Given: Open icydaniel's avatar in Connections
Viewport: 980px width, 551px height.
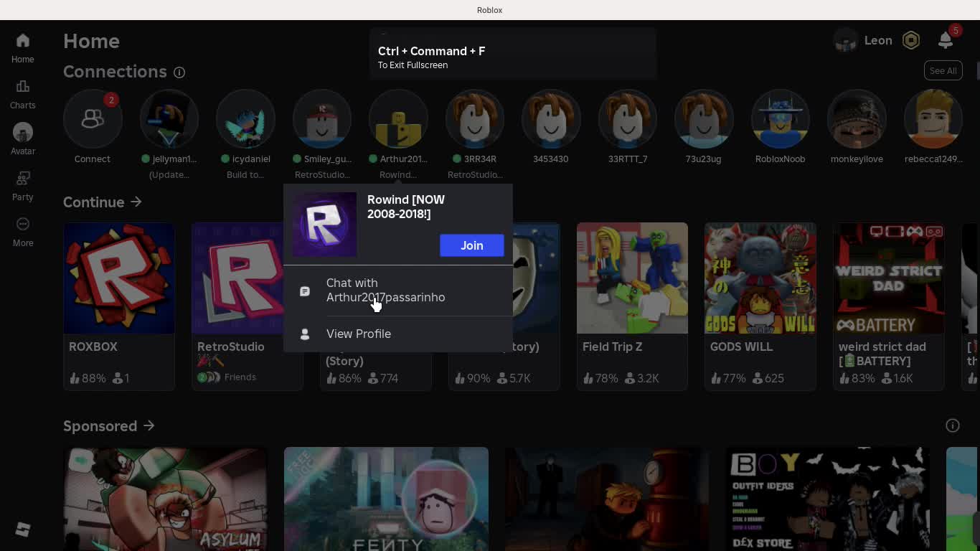Looking at the screenshot, I should pyautogui.click(x=245, y=118).
